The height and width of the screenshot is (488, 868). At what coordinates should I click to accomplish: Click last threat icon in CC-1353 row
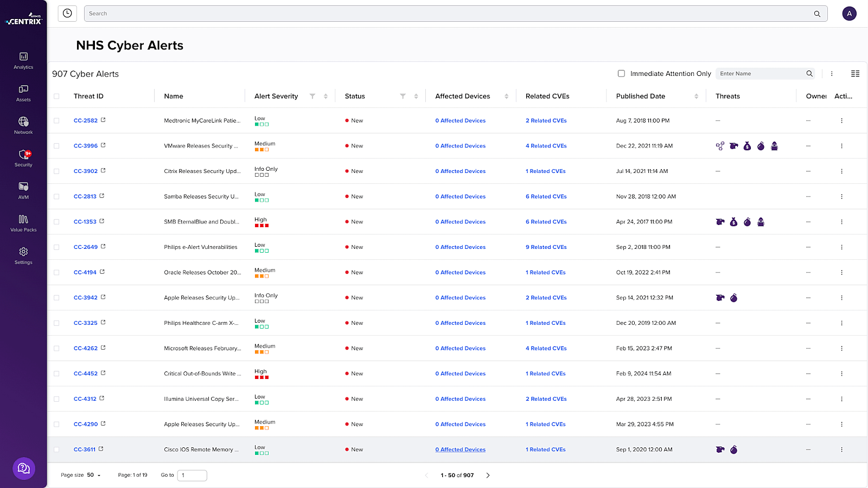761,222
